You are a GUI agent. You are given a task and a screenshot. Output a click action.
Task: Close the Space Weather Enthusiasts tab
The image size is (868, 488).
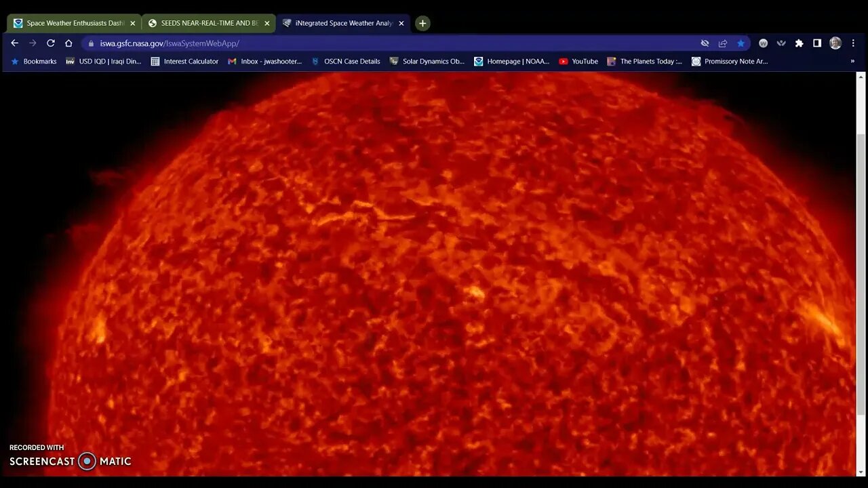[x=133, y=23]
